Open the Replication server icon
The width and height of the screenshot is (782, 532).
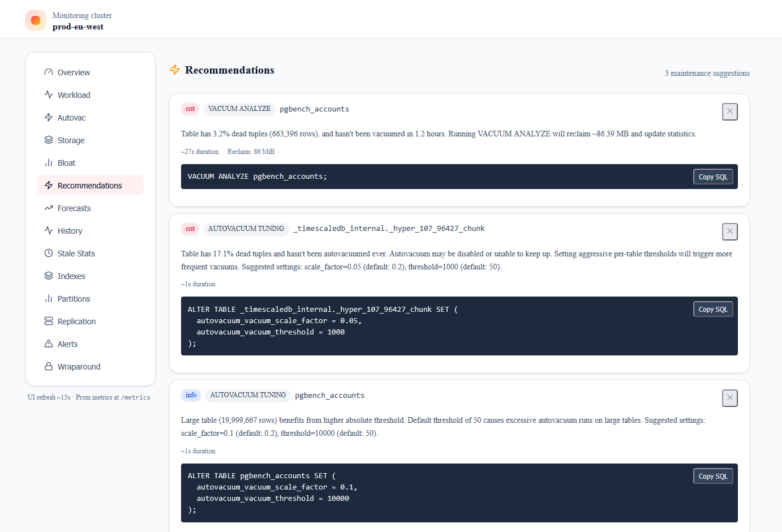(x=49, y=321)
